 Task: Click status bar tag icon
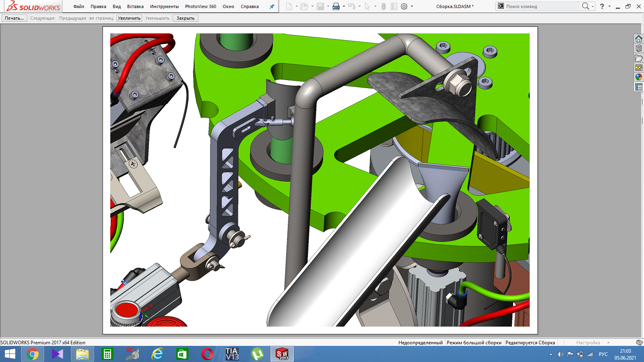(639, 342)
